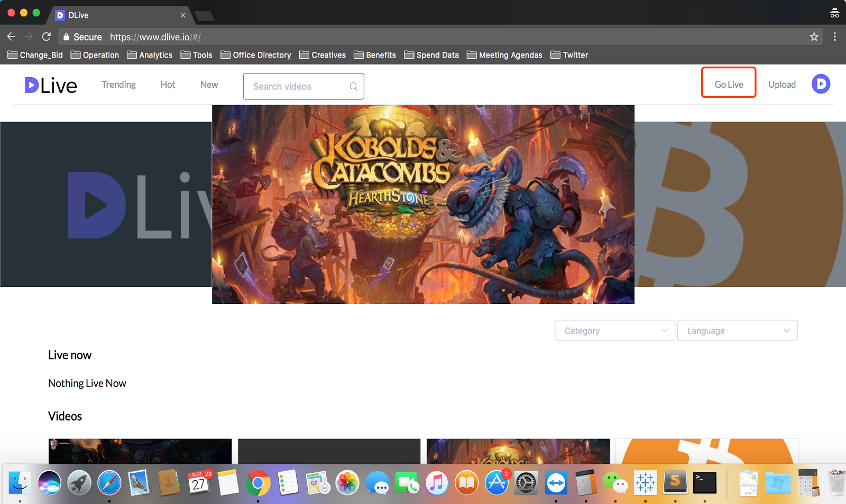Open the Chrome three-dot menu
The width and height of the screenshot is (846, 504).
pos(834,37)
